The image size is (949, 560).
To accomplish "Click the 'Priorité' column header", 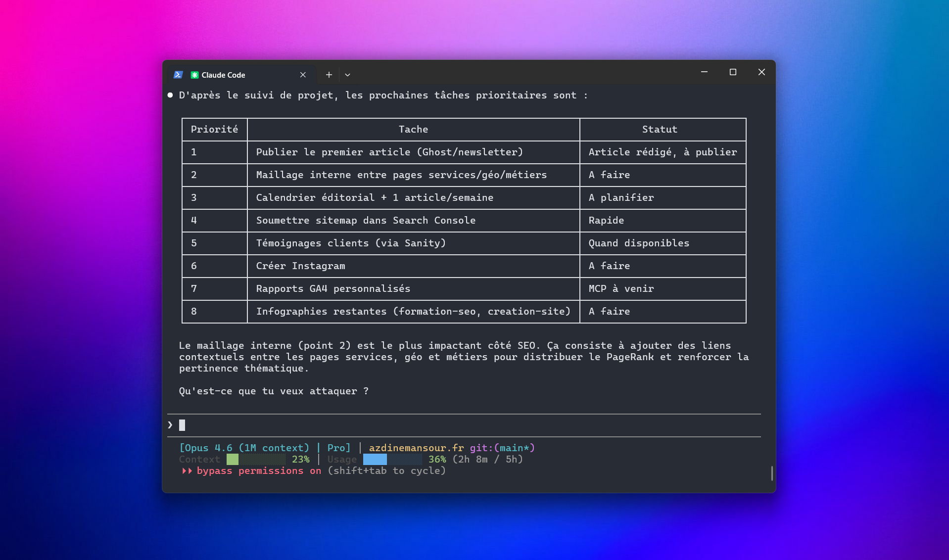I will [x=214, y=129].
